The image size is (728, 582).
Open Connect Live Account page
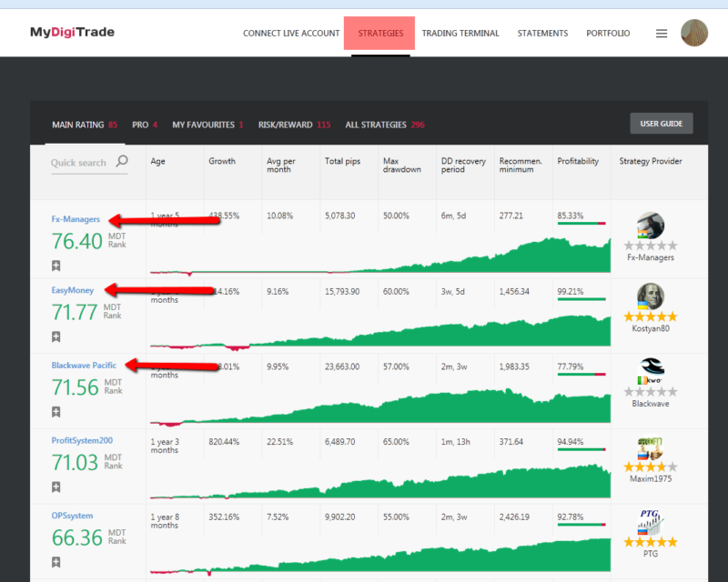(x=291, y=34)
